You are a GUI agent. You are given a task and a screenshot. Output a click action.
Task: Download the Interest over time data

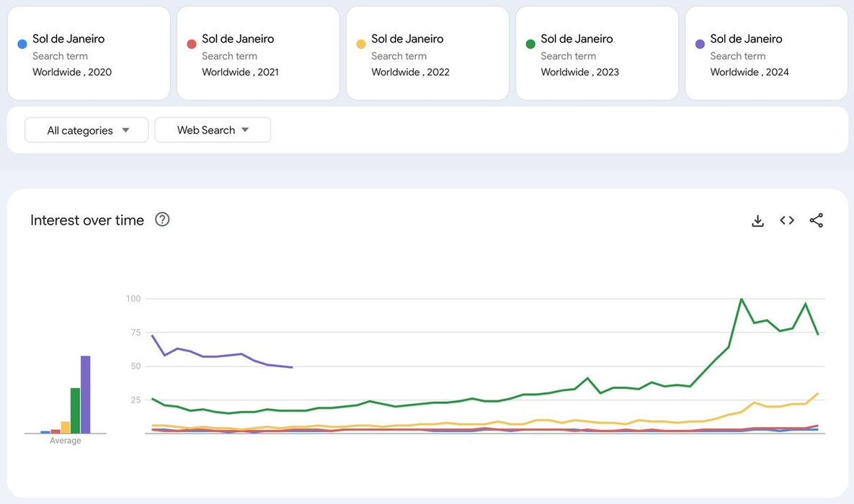click(757, 221)
